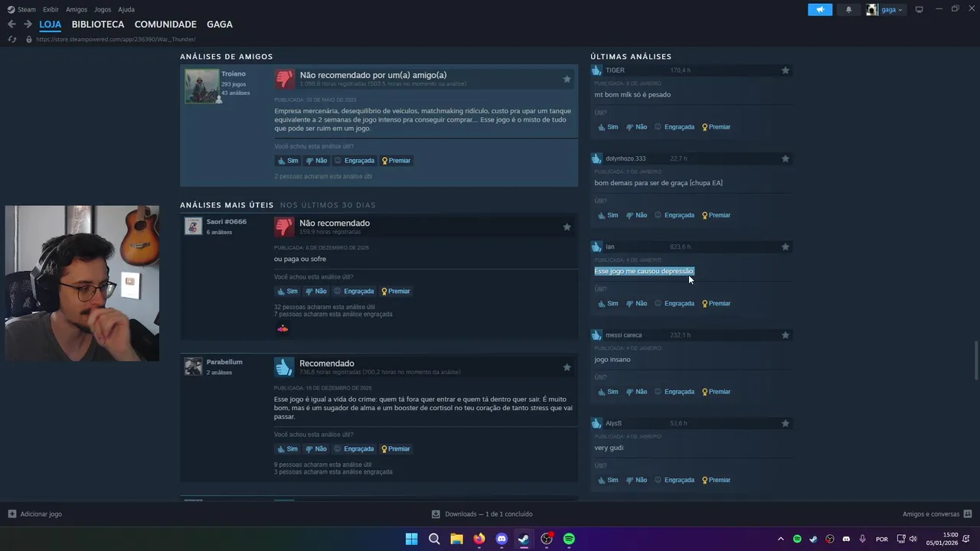Open Discord from the taskbar
Image resolution: width=980 pixels, height=551 pixels.
501,539
